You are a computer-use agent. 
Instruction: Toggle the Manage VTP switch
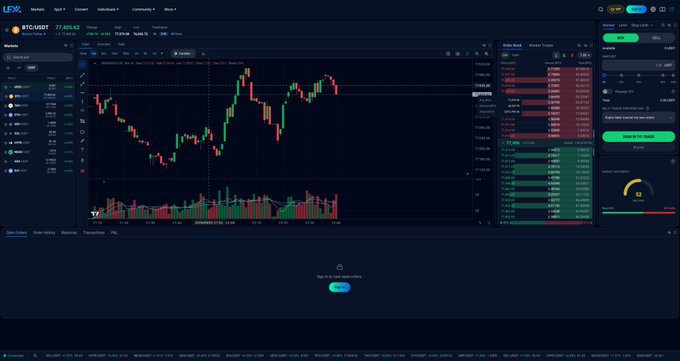coord(607,91)
